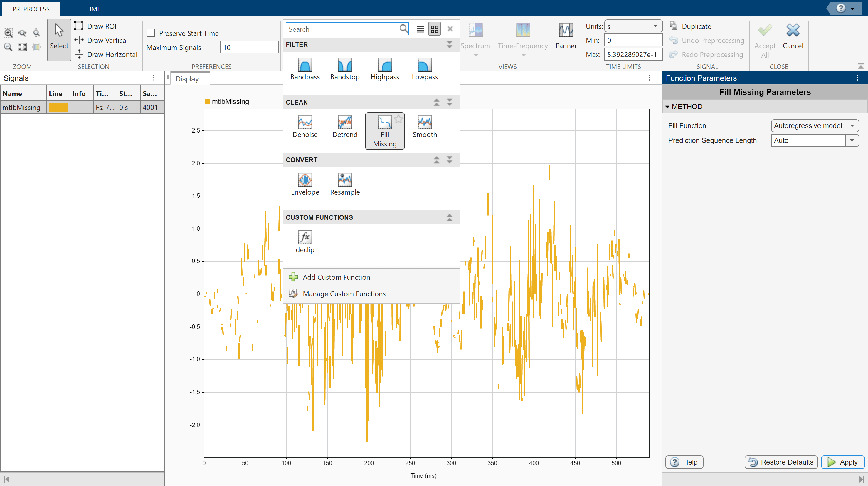868x486 pixels.
Task: Select the Detrend function icon
Action: coord(345,123)
